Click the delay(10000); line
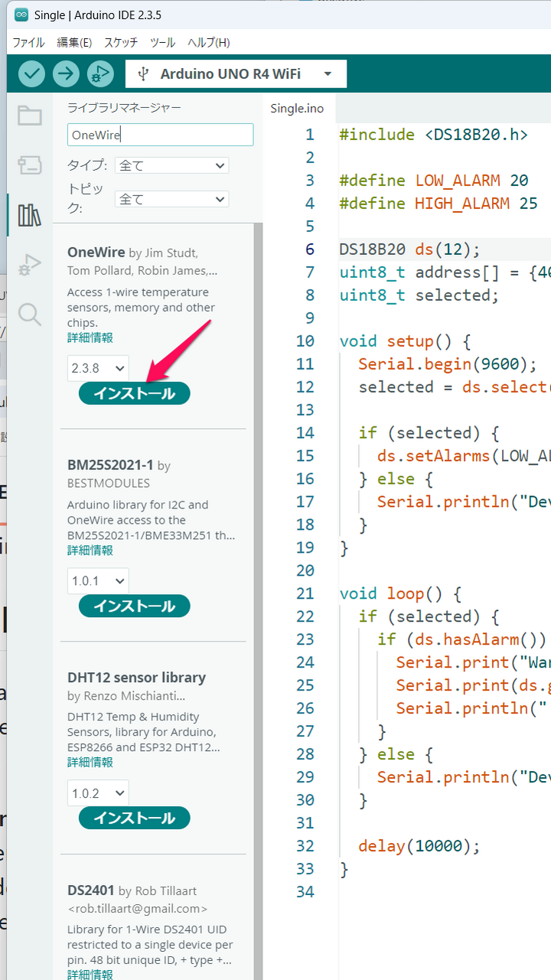The height and width of the screenshot is (980, 551). [419, 847]
